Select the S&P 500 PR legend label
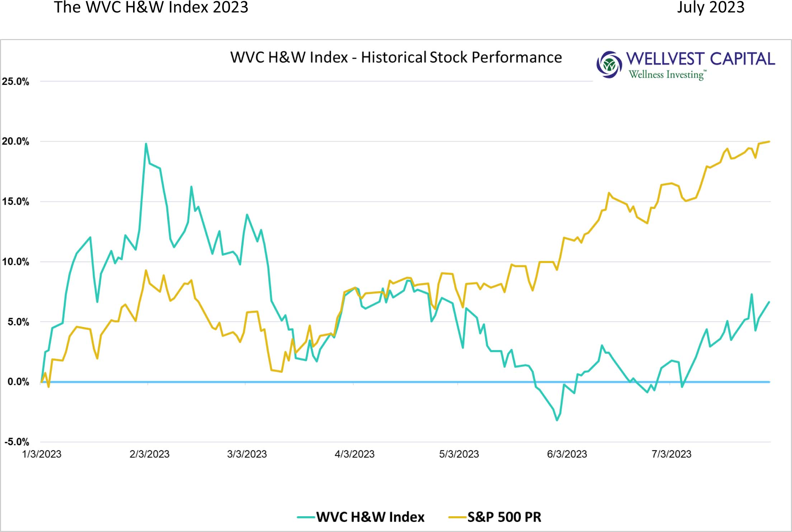792x532 pixels. coord(504,517)
